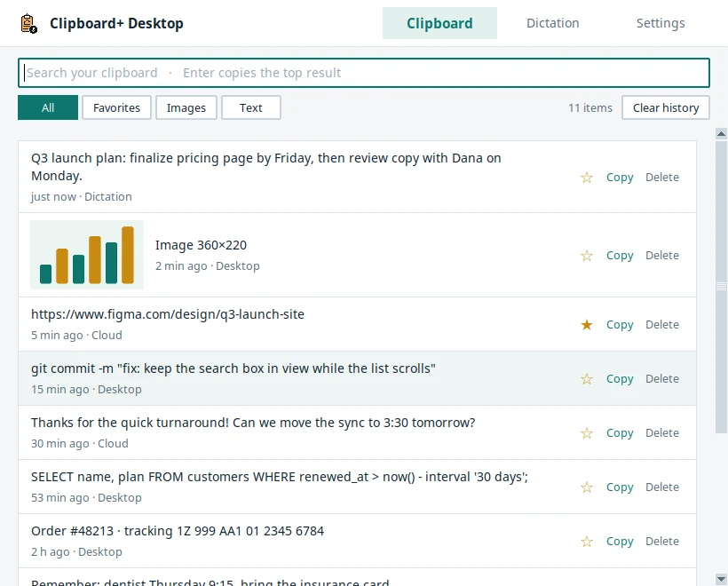Click the scrollbar up arrow
Viewport: 728px width, 586px height.
pyautogui.click(x=721, y=134)
